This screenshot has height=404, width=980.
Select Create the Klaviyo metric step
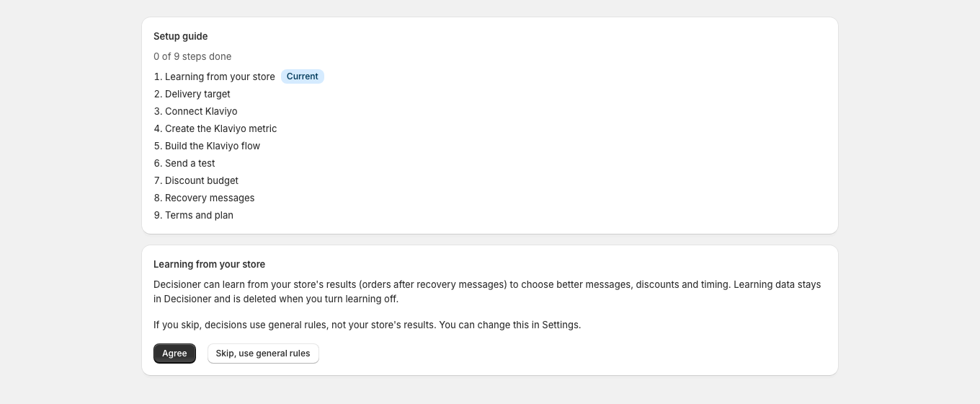220,128
